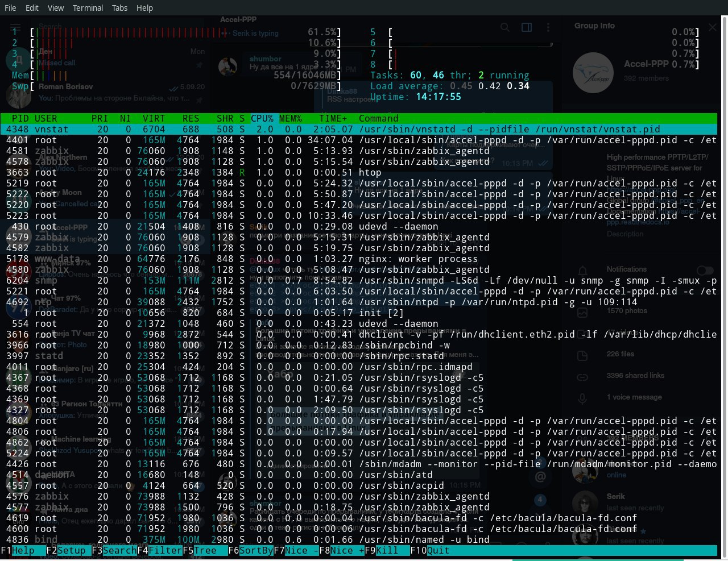Click the SHR column header
Screen dimensions: 728x561
[x=225, y=118]
